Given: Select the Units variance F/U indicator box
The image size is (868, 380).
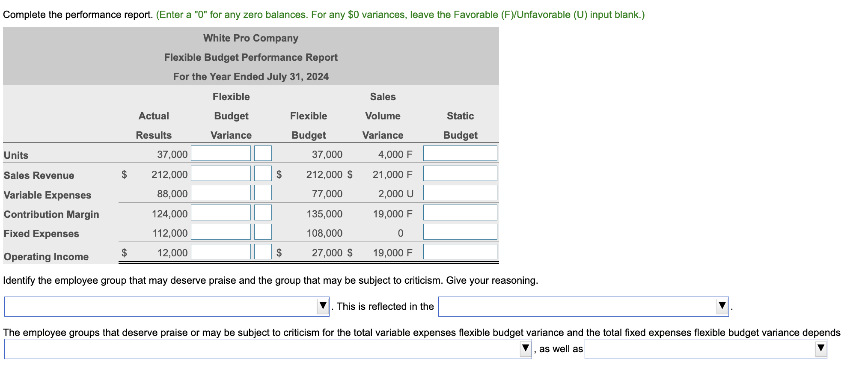Looking at the screenshot, I should 263,153.
